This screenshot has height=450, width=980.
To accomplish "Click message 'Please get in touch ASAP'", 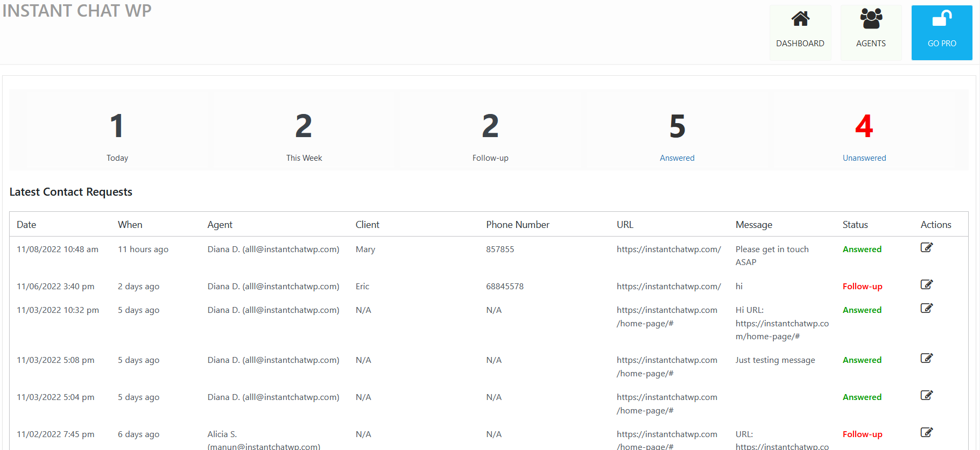I will click(772, 256).
